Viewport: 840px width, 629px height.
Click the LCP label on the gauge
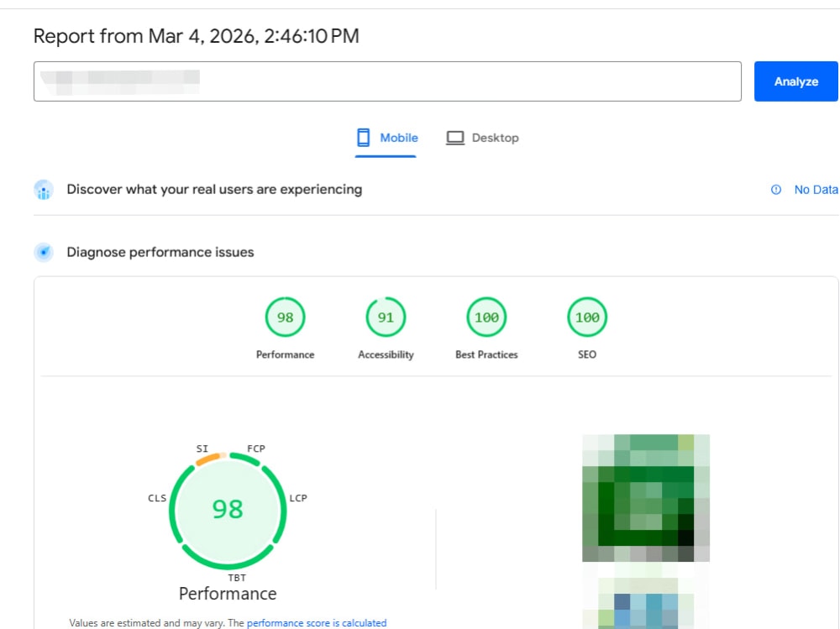click(x=298, y=498)
